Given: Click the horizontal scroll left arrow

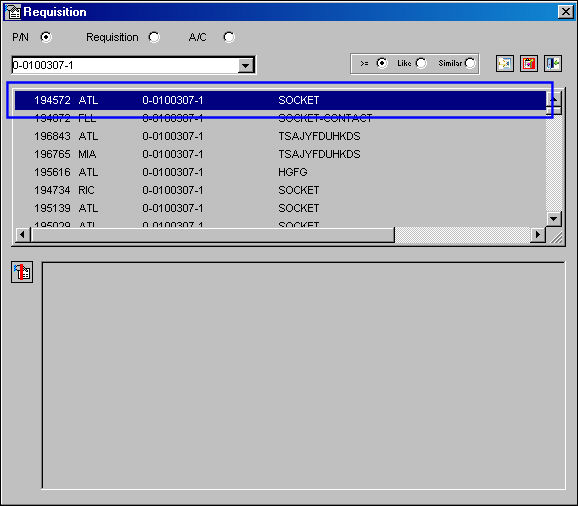Looking at the screenshot, I should point(23,234).
